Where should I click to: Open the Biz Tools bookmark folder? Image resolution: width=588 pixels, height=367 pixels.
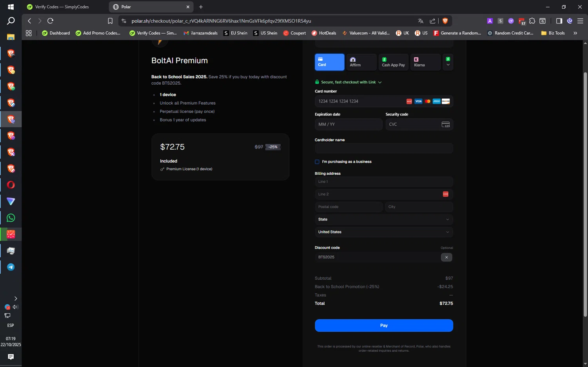coord(553,33)
